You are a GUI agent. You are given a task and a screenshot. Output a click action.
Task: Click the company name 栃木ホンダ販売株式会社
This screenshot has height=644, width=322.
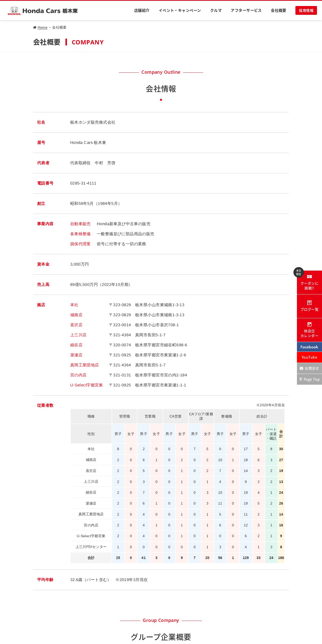pos(93,122)
